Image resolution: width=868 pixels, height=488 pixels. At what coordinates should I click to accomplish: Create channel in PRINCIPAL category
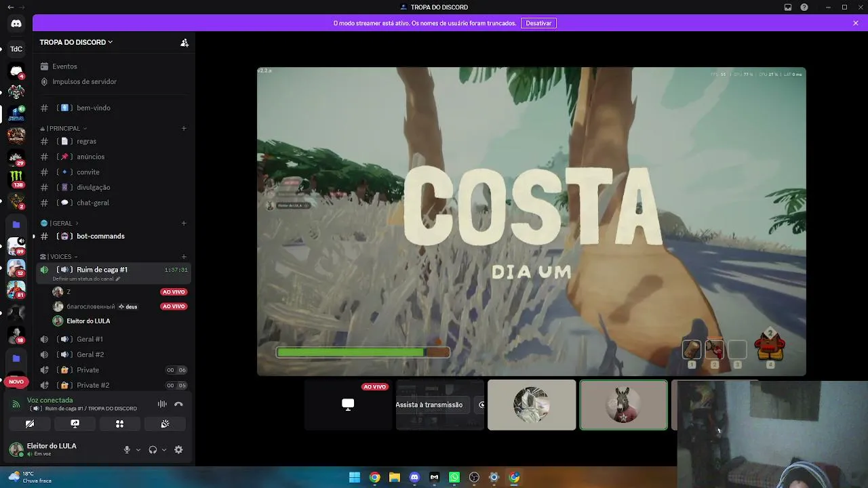click(184, 128)
